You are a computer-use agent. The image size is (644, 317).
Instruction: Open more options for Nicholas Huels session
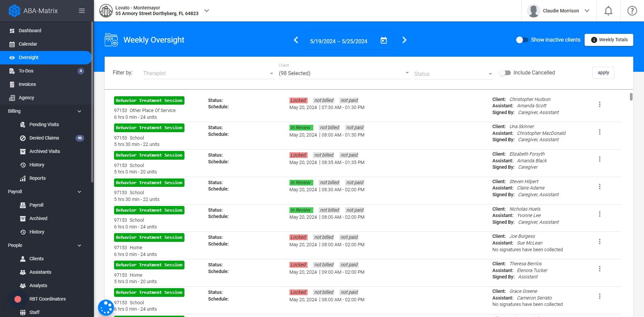click(x=600, y=214)
